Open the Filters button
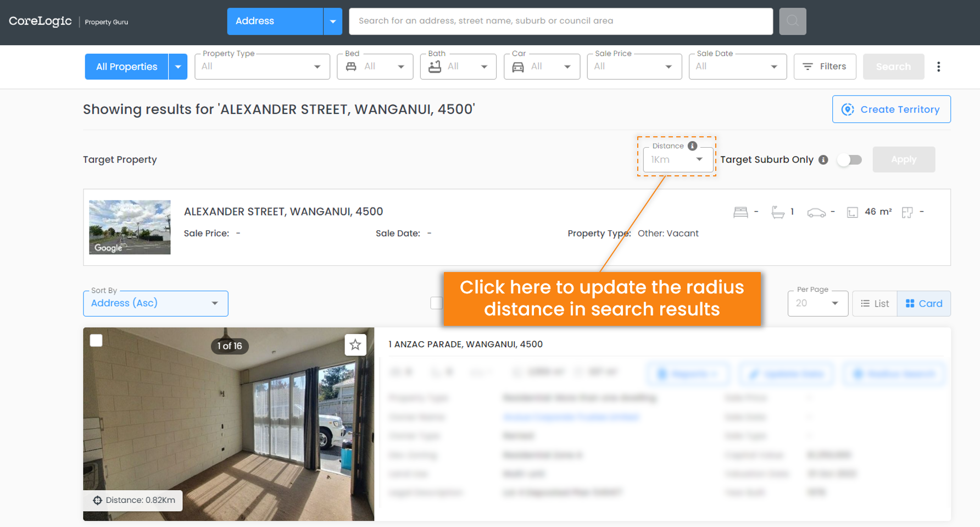 pyautogui.click(x=825, y=66)
